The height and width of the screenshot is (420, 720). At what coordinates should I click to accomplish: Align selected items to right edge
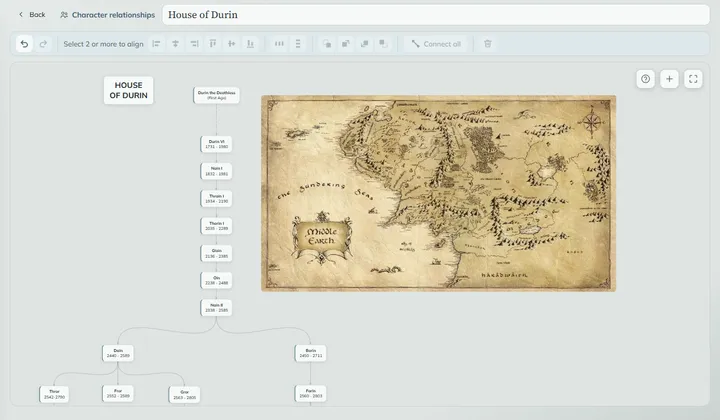[194, 44]
